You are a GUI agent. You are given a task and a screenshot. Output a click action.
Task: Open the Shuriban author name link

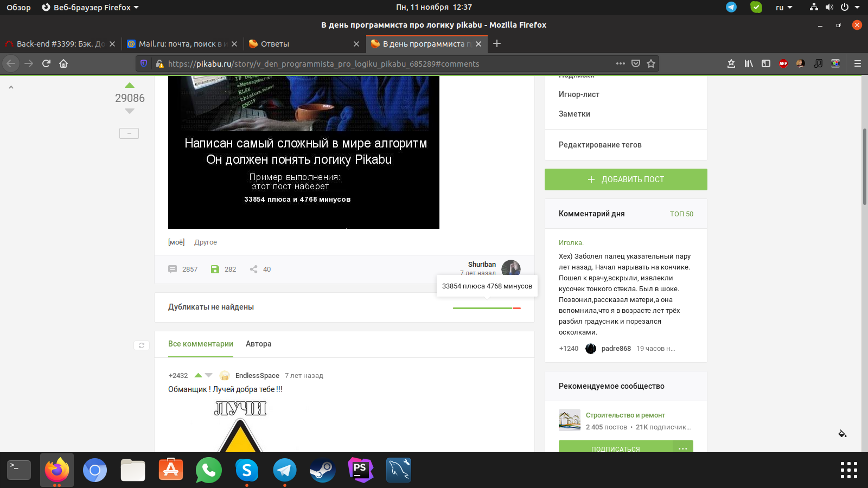pyautogui.click(x=482, y=265)
